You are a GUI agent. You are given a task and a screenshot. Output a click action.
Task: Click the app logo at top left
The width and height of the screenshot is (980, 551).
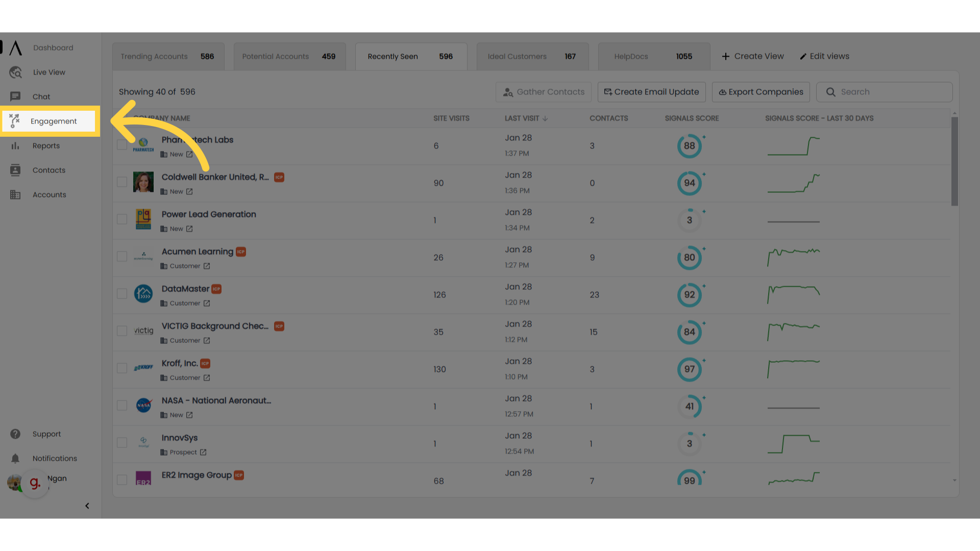click(x=15, y=48)
